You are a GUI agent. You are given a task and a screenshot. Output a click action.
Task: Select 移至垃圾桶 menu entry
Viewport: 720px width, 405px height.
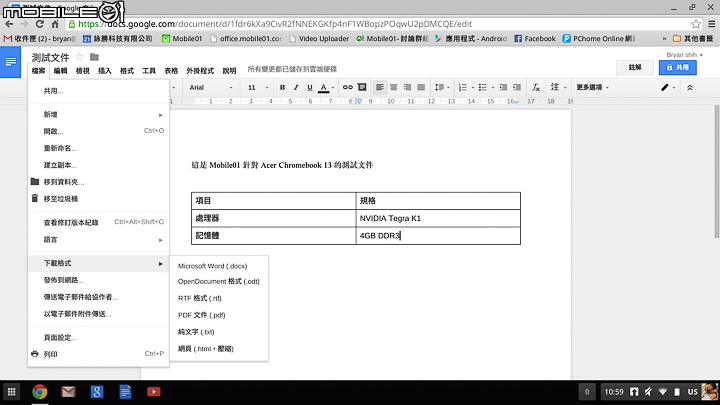pos(98,199)
